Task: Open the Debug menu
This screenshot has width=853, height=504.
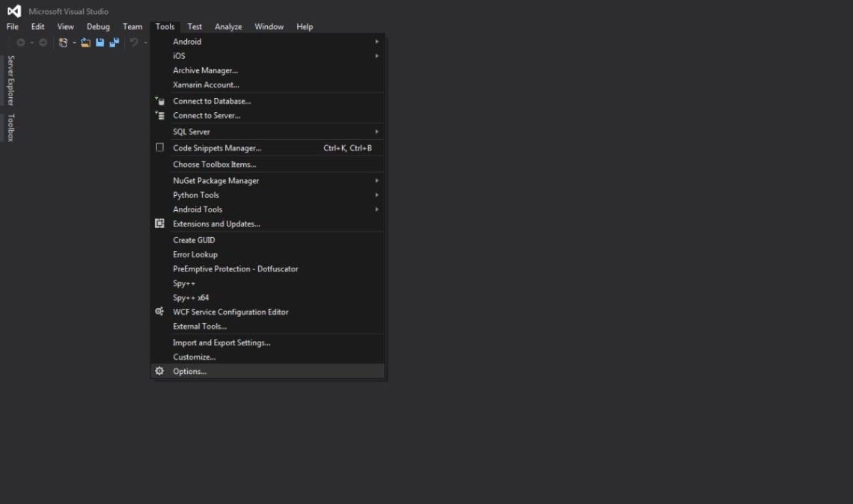Action: 98,26
